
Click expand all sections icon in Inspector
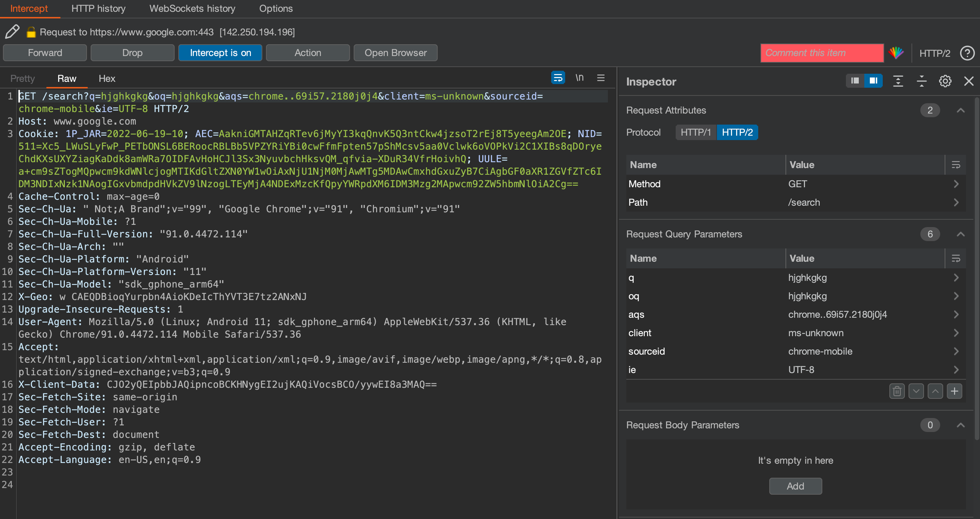[x=898, y=81]
